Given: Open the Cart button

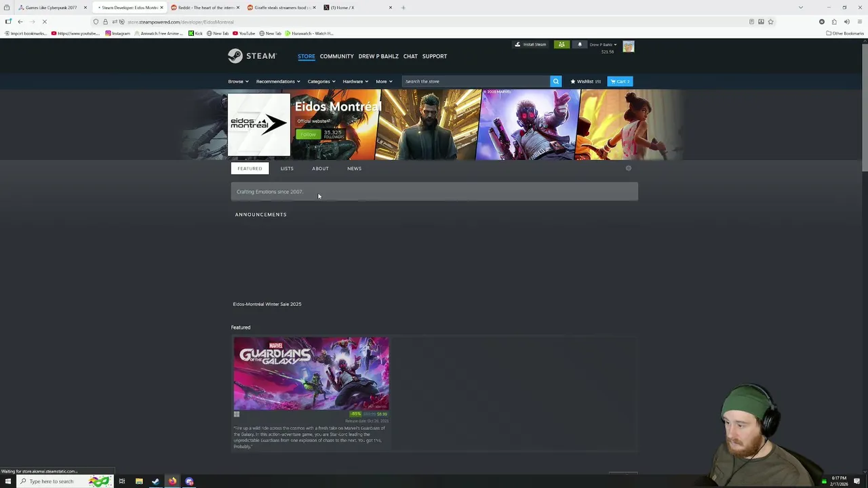Looking at the screenshot, I should coord(620,81).
